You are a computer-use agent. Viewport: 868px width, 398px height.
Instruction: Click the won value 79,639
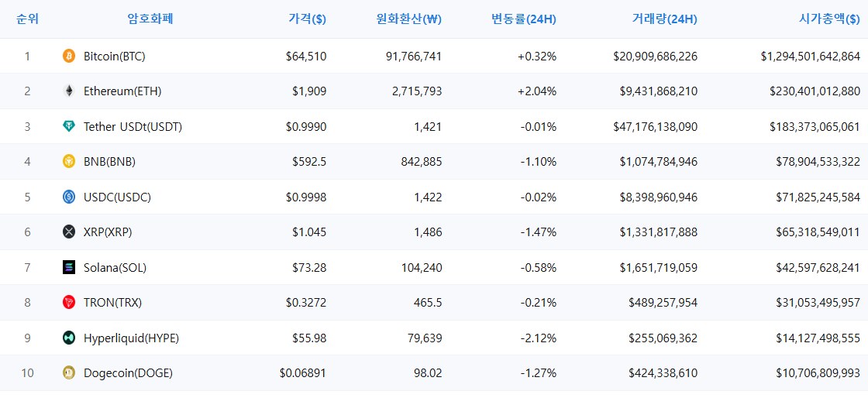point(425,338)
